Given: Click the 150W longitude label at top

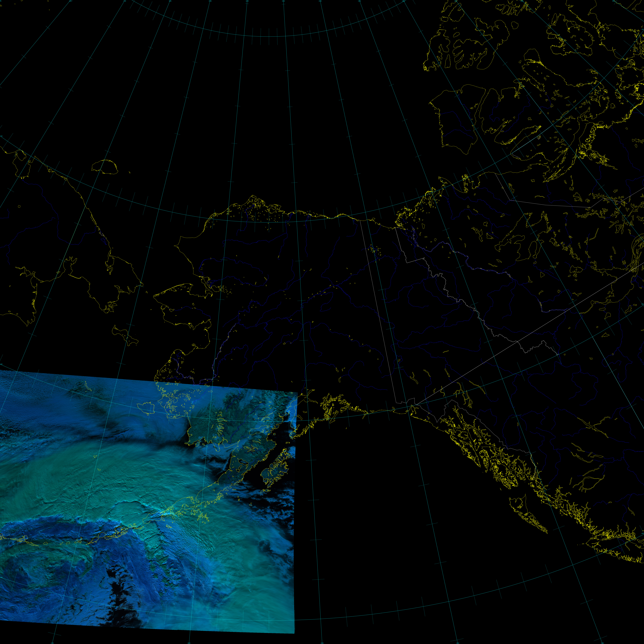Looking at the screenshot, I should click(x=283, y=1).
